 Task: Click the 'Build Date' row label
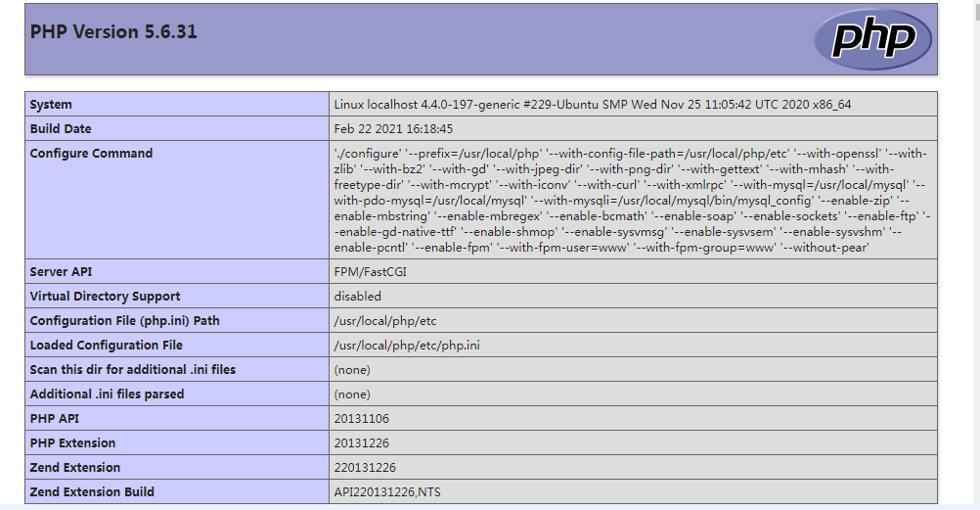tap(61, 129)
